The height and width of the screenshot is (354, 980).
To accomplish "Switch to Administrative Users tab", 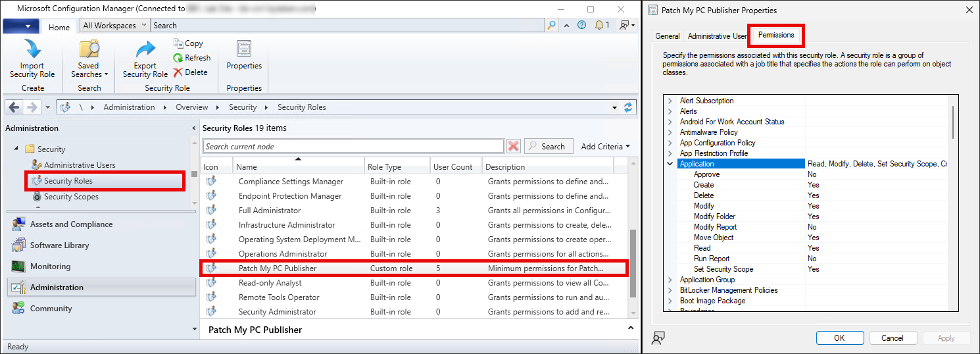I will (717, 36).
